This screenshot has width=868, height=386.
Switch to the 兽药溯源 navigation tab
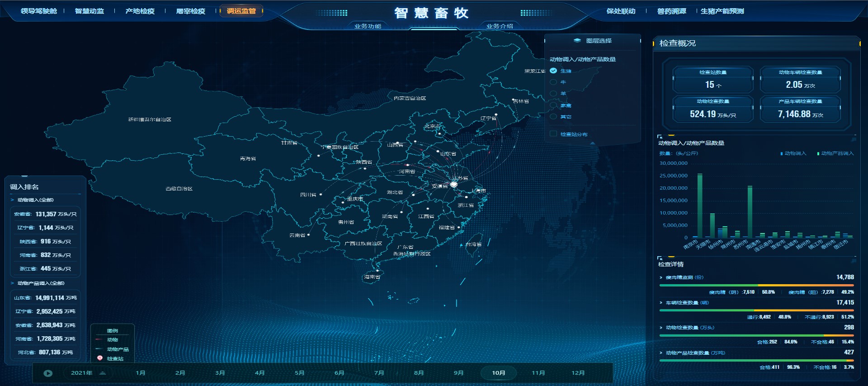click(671, 11)
